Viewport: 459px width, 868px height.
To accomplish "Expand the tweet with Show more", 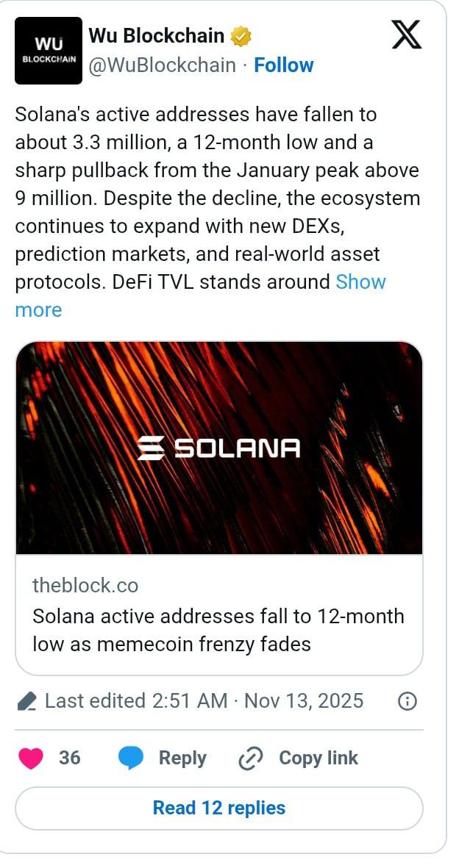I will click(x=360, y=281).
